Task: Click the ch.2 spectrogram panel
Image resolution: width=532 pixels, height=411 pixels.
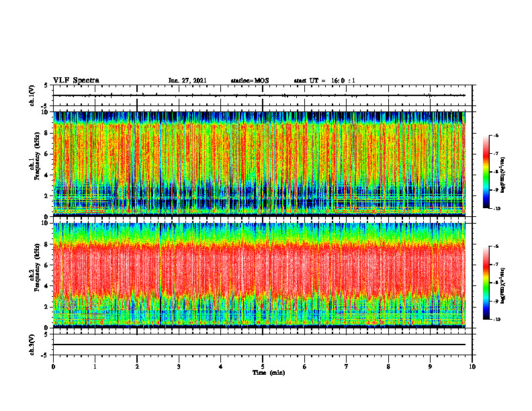Action: point(259,275)
